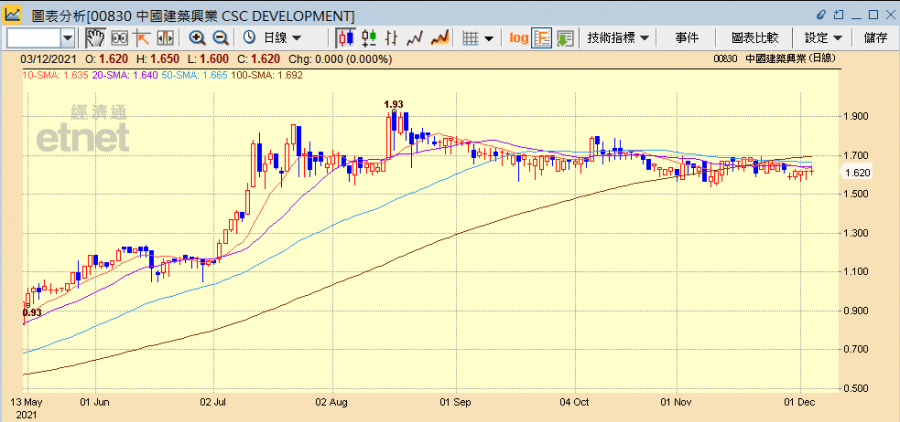Viewport: 900px width, 422px height.
Task: Click the zoom out magnifier icon
Action: click(x=220, y=38)
